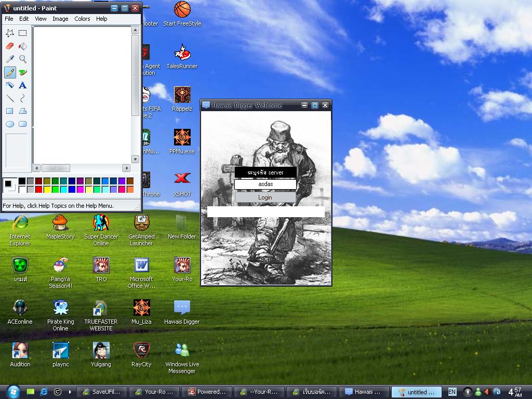
Task: Switch to the Powered... taskbar button
Action: tap(207, 392)
